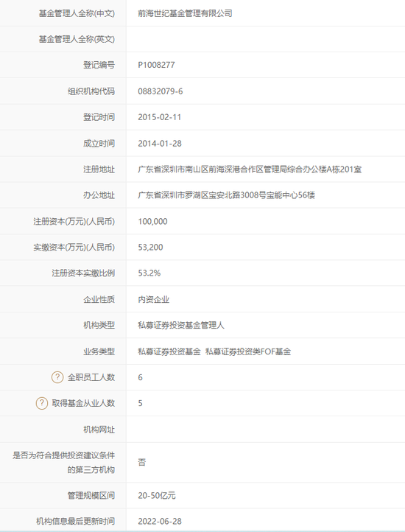405x532 pixels.
Task: Click the 机构网址 label
Action: (99, 430)
